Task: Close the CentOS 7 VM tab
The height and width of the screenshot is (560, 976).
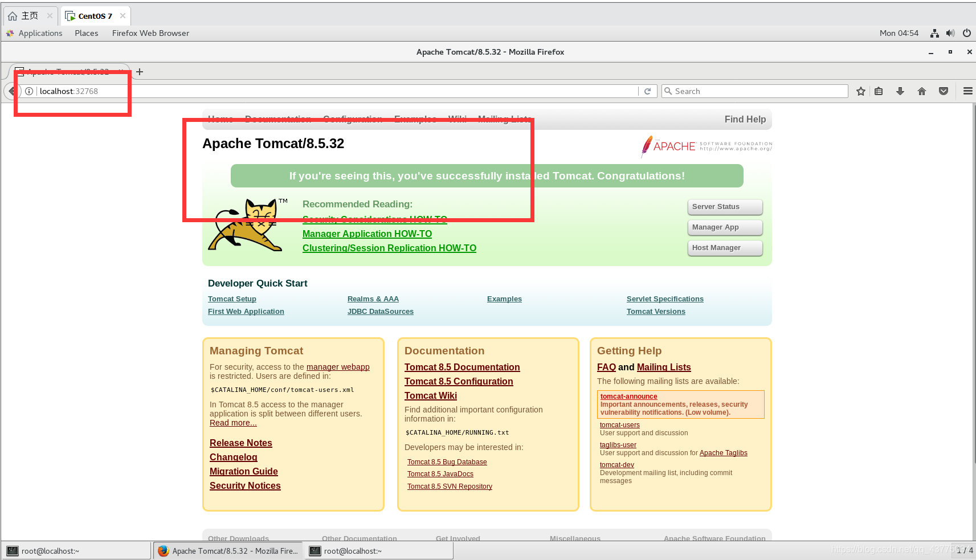Action: point(122,16)
